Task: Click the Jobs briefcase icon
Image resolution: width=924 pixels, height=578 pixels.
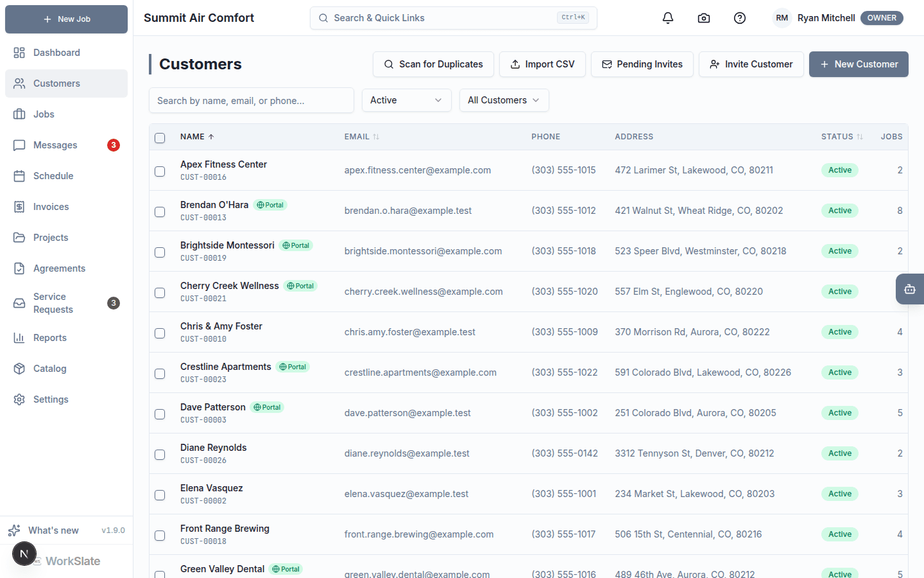Action: click(19, 114)
